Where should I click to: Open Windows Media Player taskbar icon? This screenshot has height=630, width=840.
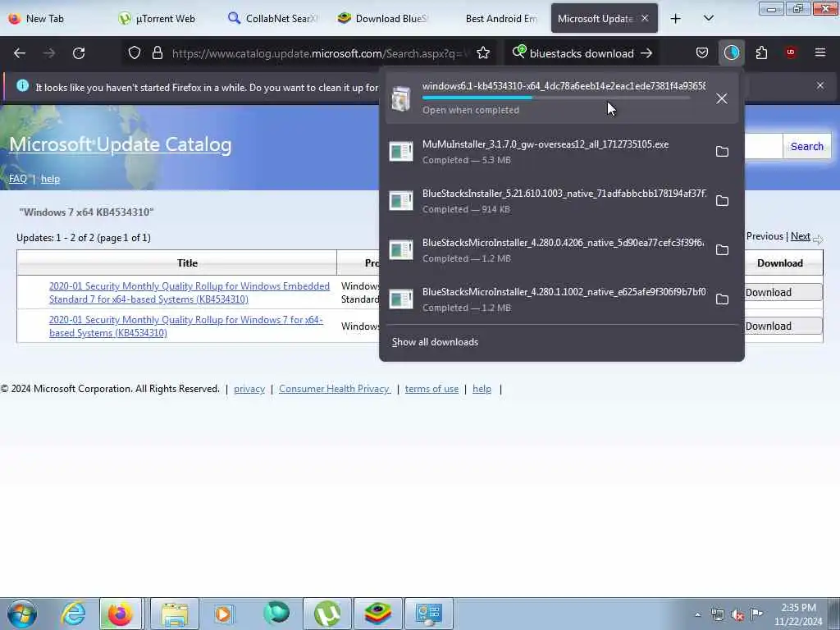(x=223, y=614)
